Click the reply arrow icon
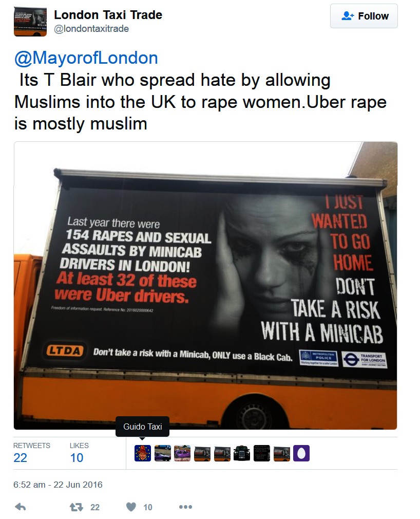420x519 pixels. tap(21, 507)
